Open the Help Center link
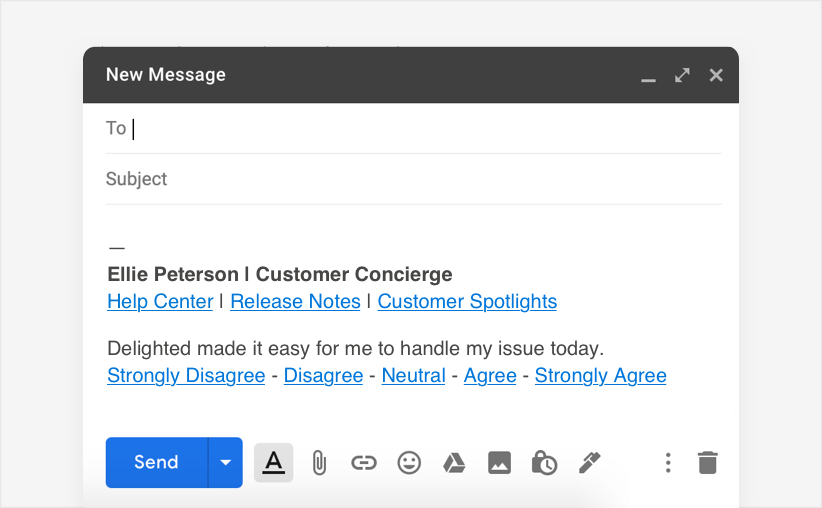822x508 pixels. tap(160, 301)
